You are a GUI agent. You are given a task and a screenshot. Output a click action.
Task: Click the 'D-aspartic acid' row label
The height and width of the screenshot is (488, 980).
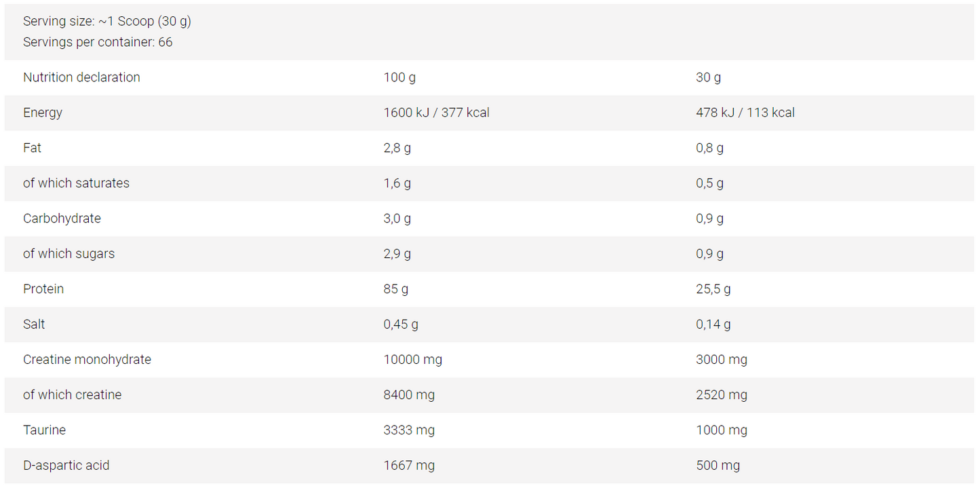click(66, 466)
